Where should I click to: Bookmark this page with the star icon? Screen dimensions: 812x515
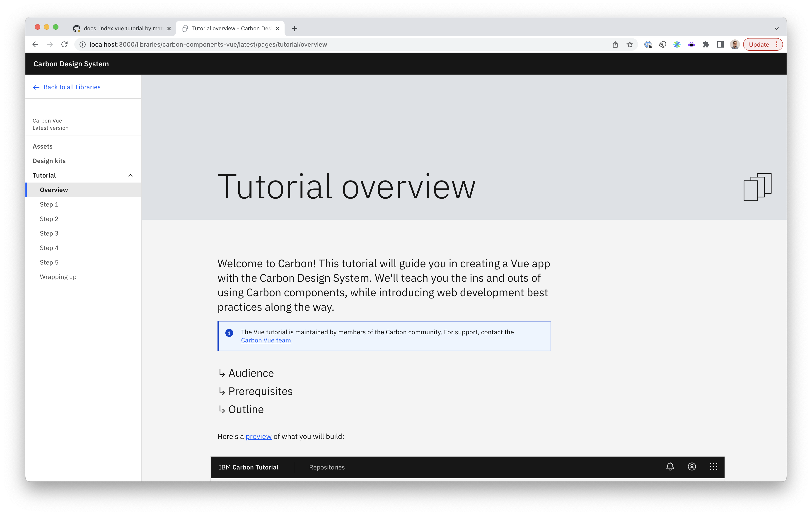point(630,44)
